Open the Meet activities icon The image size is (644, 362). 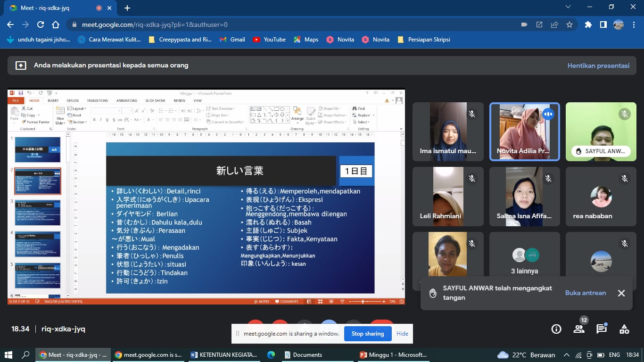[624, 329]
